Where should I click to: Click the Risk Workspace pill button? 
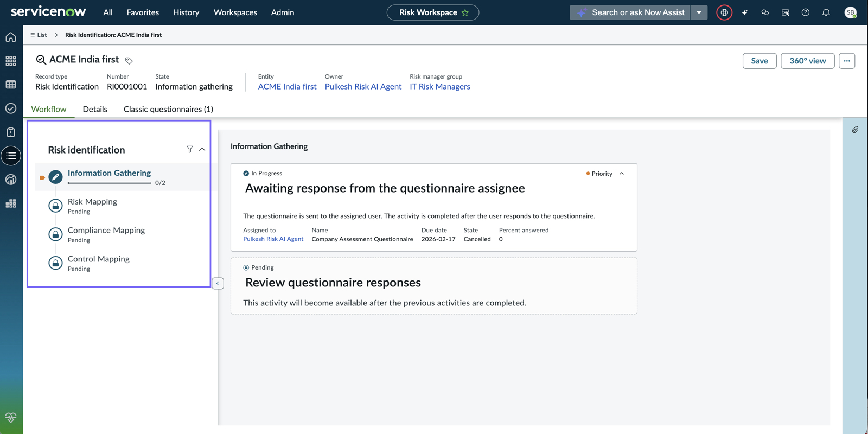tap(433, 12)
